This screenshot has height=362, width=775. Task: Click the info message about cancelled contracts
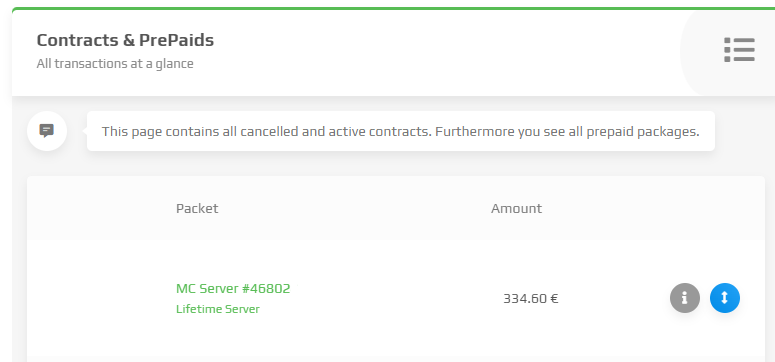400,131
